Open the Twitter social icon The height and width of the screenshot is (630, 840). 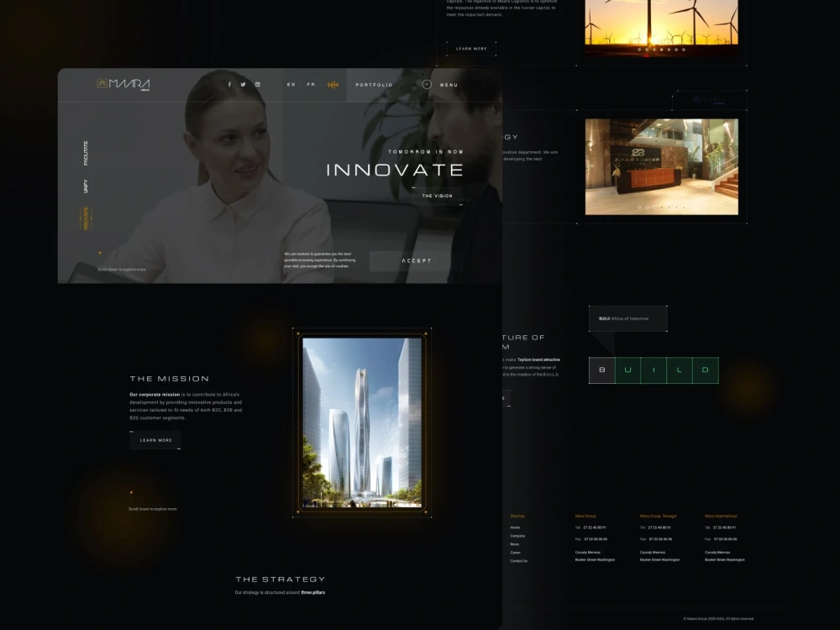click(x=244, y=85)
